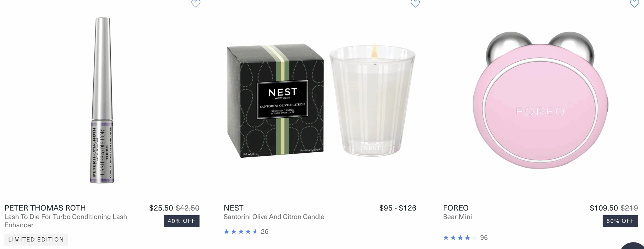Click the LIMITED EDITION tag

[x=36, y=239]
